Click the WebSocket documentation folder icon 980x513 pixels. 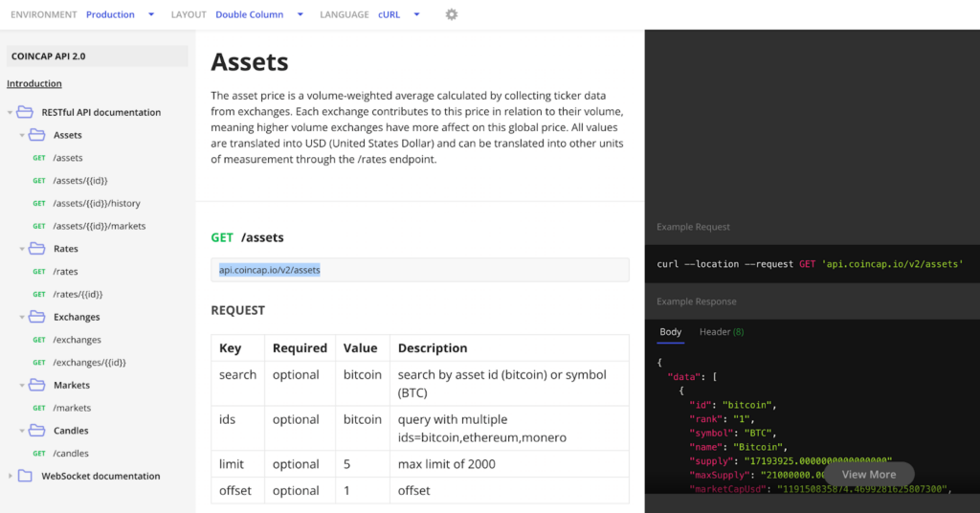click(25, 476)
